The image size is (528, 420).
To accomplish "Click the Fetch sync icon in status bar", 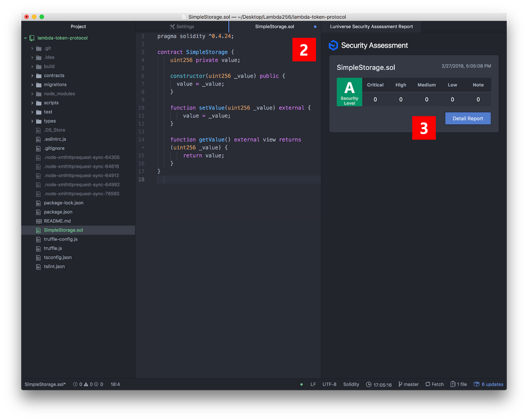I will (x=428, y=384).
